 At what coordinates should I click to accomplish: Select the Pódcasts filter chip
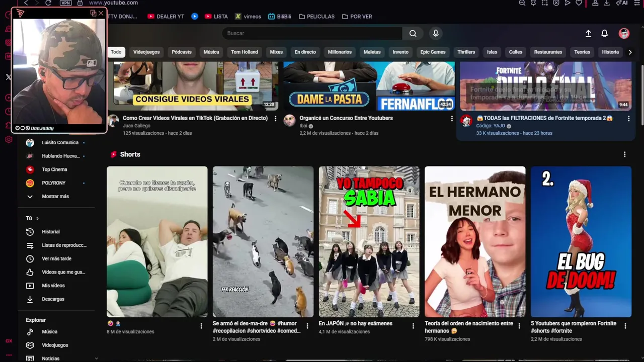click(x=182, y=52)
